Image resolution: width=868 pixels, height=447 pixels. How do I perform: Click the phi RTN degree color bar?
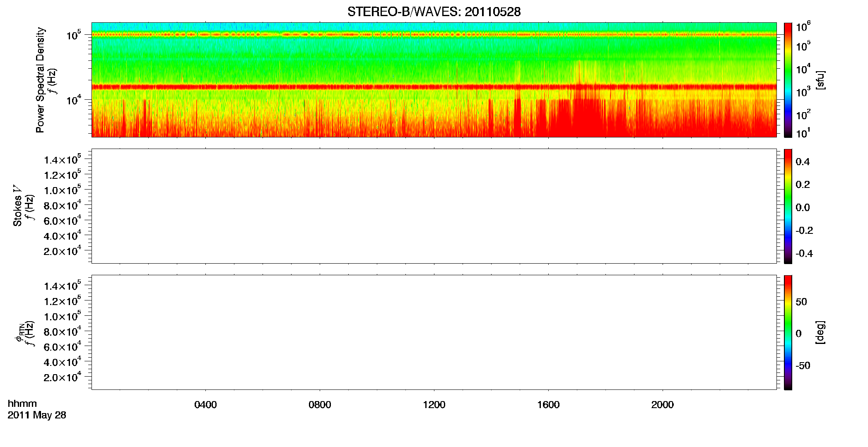[x=788, y=332]
